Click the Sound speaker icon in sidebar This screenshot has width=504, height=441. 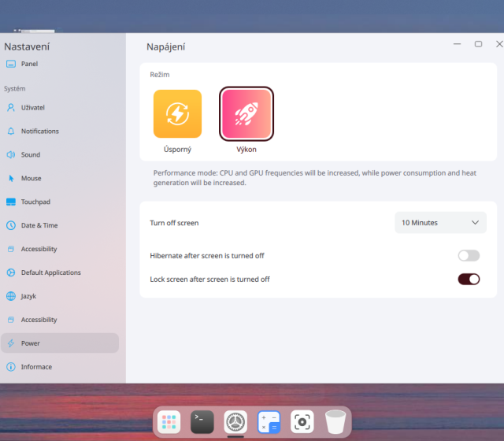[11, 155]
